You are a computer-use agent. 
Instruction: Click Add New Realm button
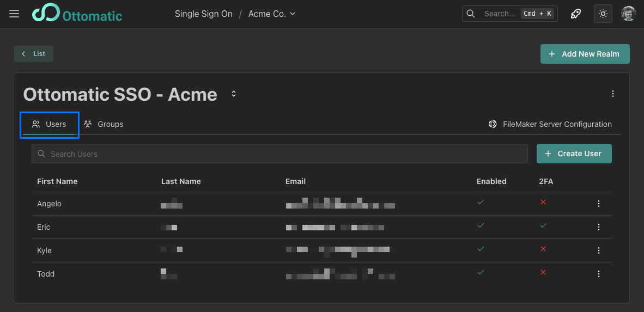(x=585, y=54)
